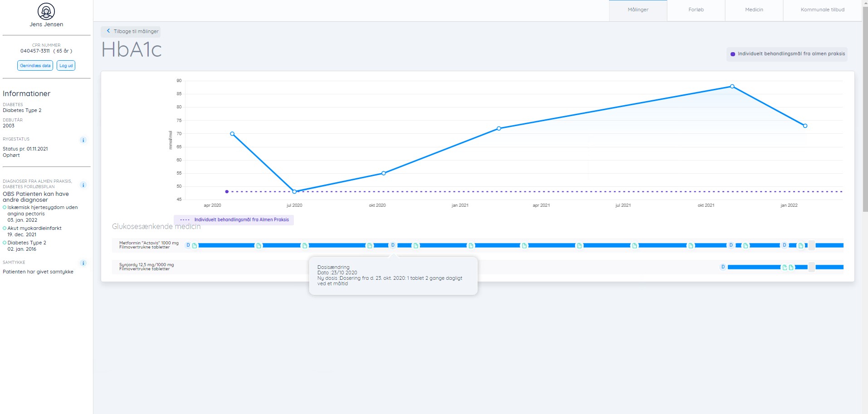Click the Genindlæs data button
Screen dimensions: 868x414
[35, 66]
